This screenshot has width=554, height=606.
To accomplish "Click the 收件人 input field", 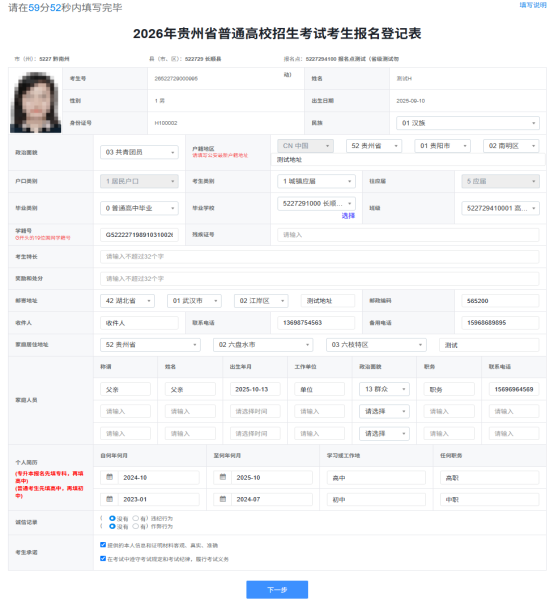I will (139, 323).
